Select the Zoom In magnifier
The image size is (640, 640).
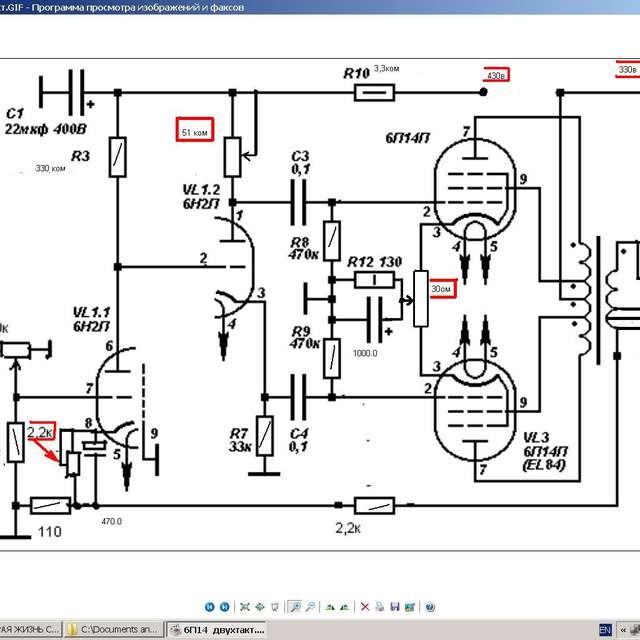coord(295,607)
